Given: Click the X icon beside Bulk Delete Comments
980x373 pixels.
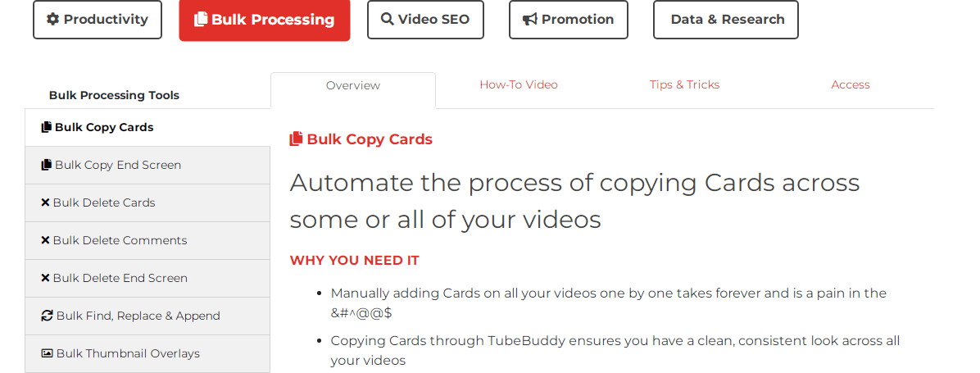Looking at the screenshot, I should (x=45, y=240).
